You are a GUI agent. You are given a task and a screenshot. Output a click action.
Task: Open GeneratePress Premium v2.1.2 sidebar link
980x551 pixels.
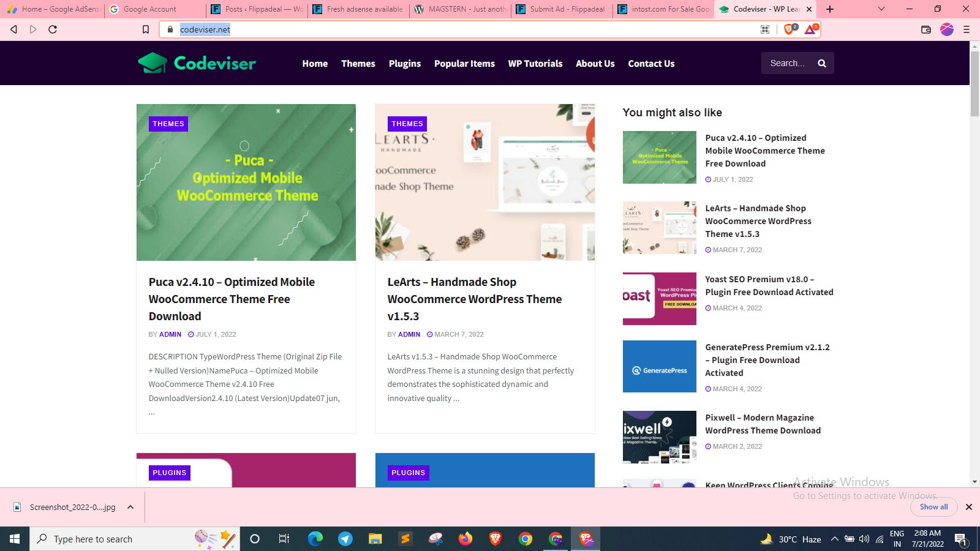[767, 360]
